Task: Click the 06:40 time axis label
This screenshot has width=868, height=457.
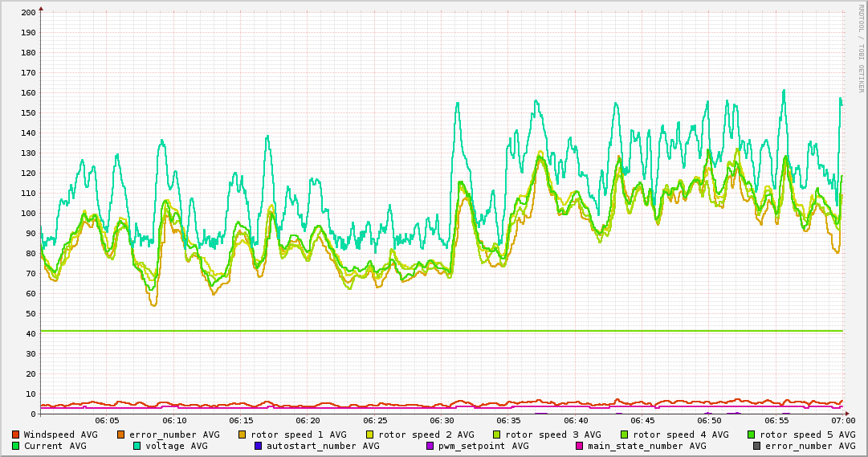Action: click(576, 421)
